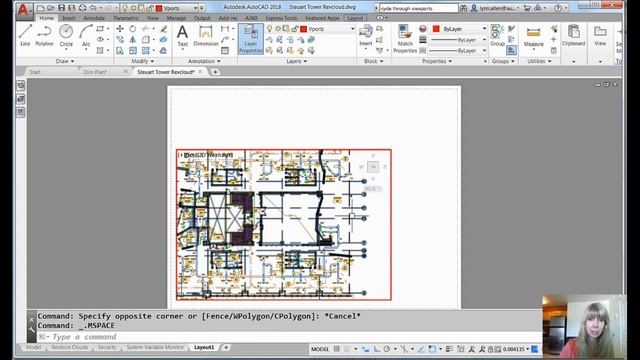This screenshot has height=360, width=640.
Task: Click the Array tool icon
Action: (x=145, y=51)
